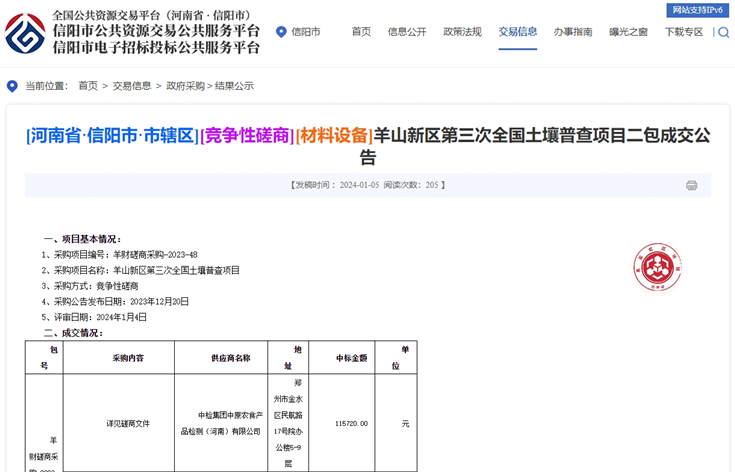Click the 评审日期 2024年1月4日 line
This screenshot has height=472, width=735.
pyautogui.click(x=94, y=317)
